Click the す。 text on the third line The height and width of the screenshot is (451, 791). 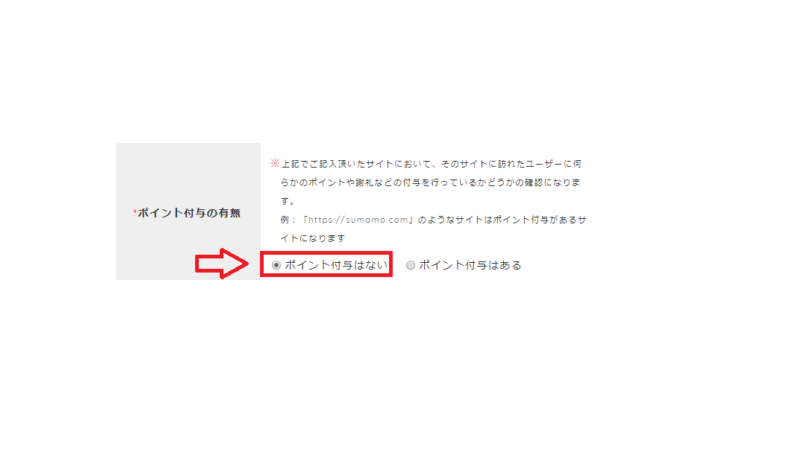[288, 201]
